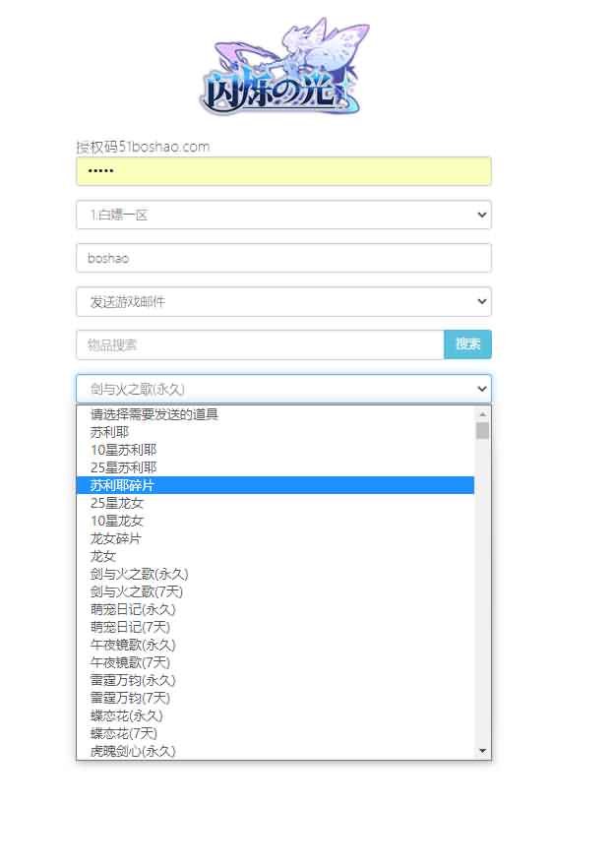Collapse the item select box above the list

283,389
